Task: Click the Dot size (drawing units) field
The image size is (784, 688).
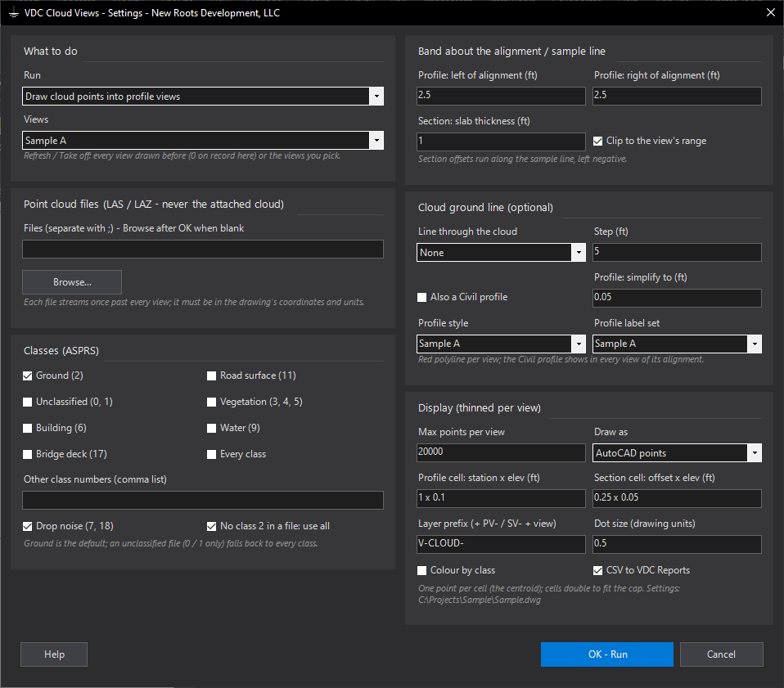Action: tap(677, 545)
